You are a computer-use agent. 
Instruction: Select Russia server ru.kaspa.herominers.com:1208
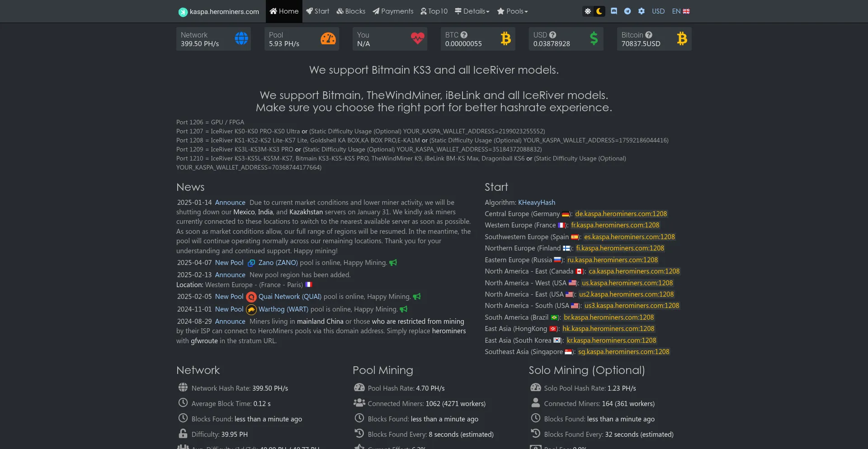613,260
